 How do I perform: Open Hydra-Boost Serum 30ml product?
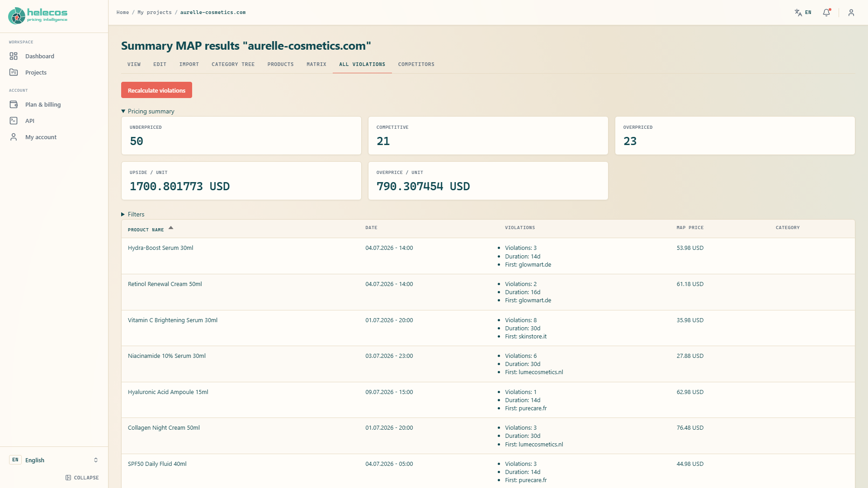coord(160,248)
